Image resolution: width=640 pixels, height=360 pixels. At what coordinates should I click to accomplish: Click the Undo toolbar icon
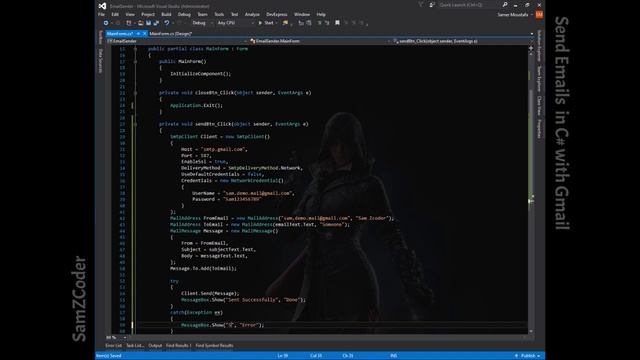tap(167, 23)
